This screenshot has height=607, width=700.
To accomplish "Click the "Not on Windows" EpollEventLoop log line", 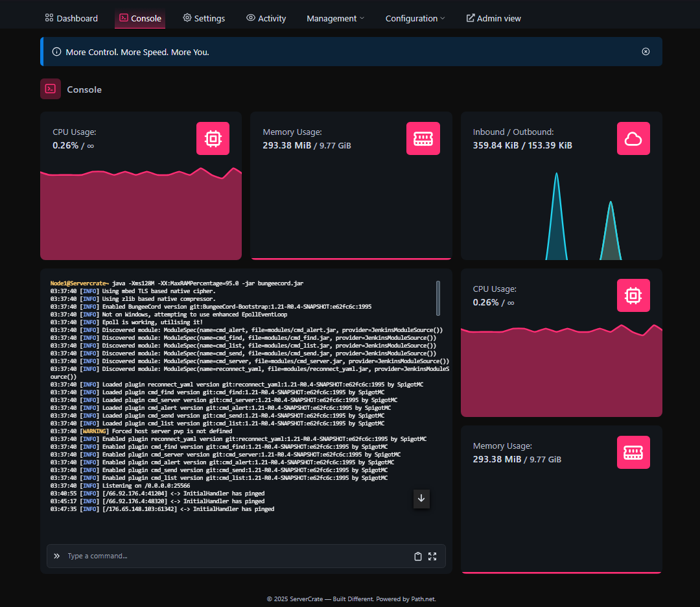I will [169, 315].
